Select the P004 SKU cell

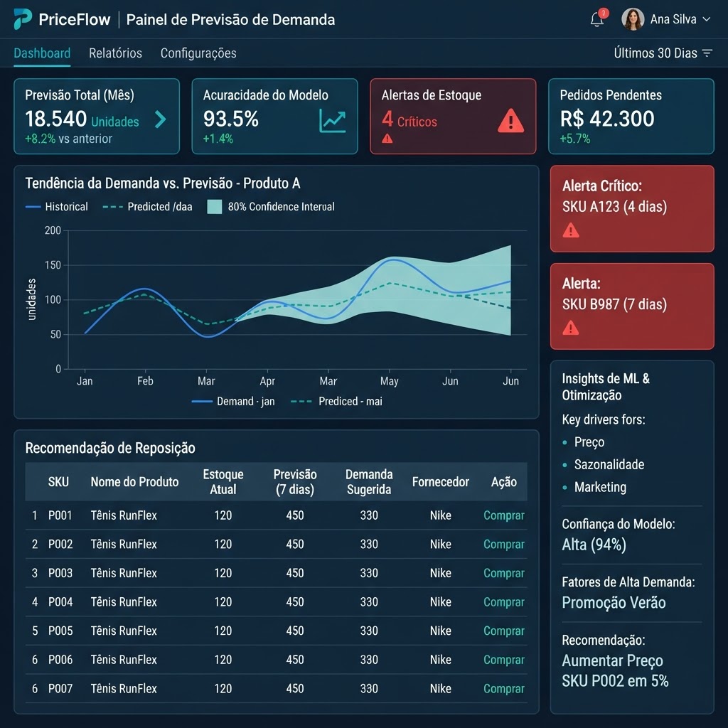click(x=60, y=601)
